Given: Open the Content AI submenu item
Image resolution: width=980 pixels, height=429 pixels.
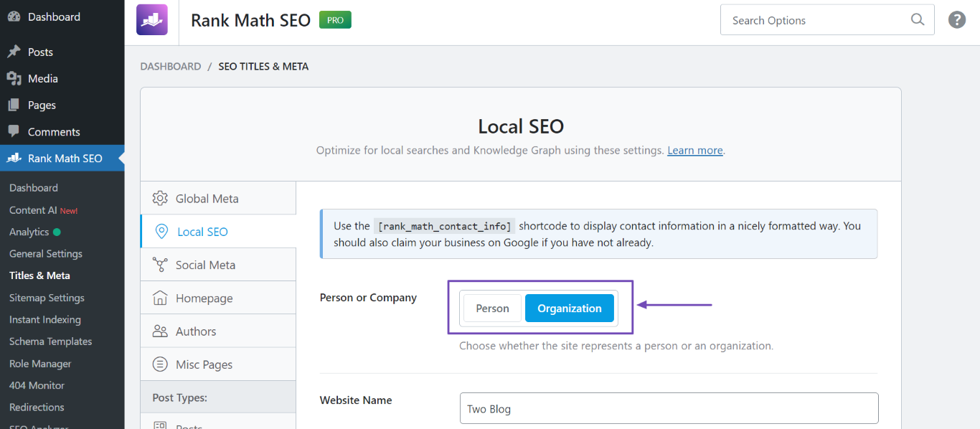Looking at the screenshot, I should [43, 210].
